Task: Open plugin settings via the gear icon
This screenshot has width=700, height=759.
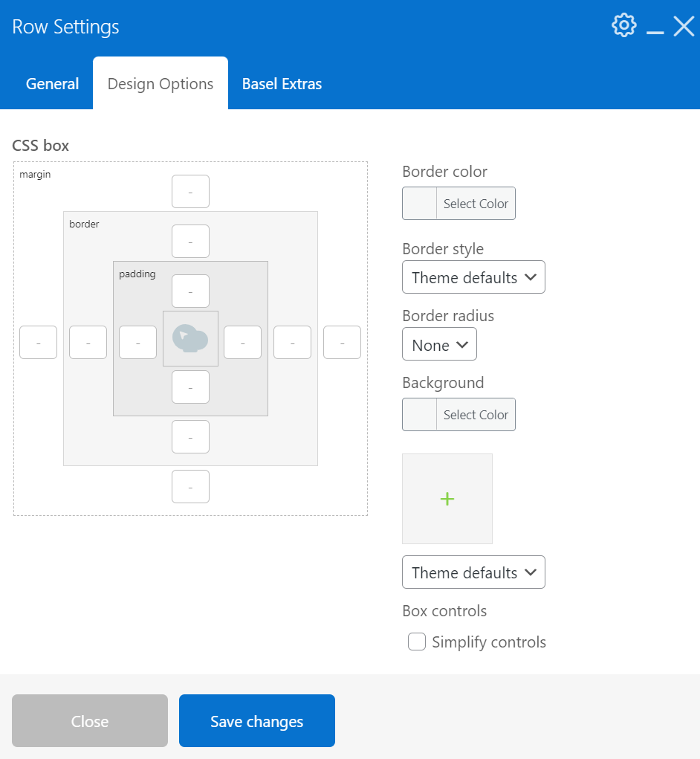Action: point(624,25)
